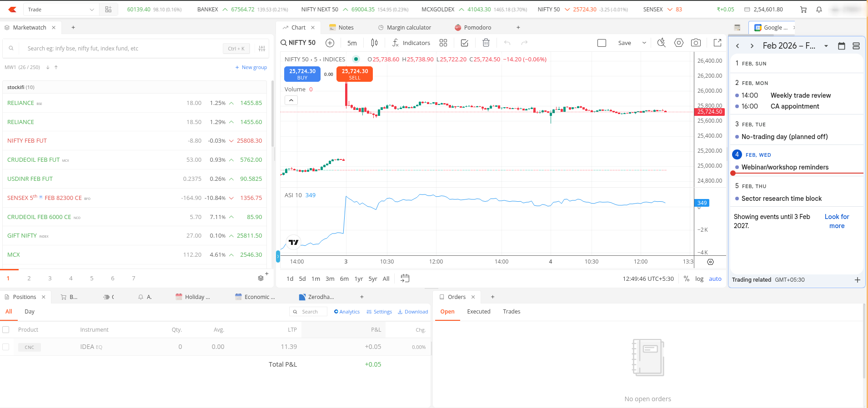This screenshot has height=408, width=868.
Task: Open marketwatch filter sliders icon
Action: (x=262, y=49)
